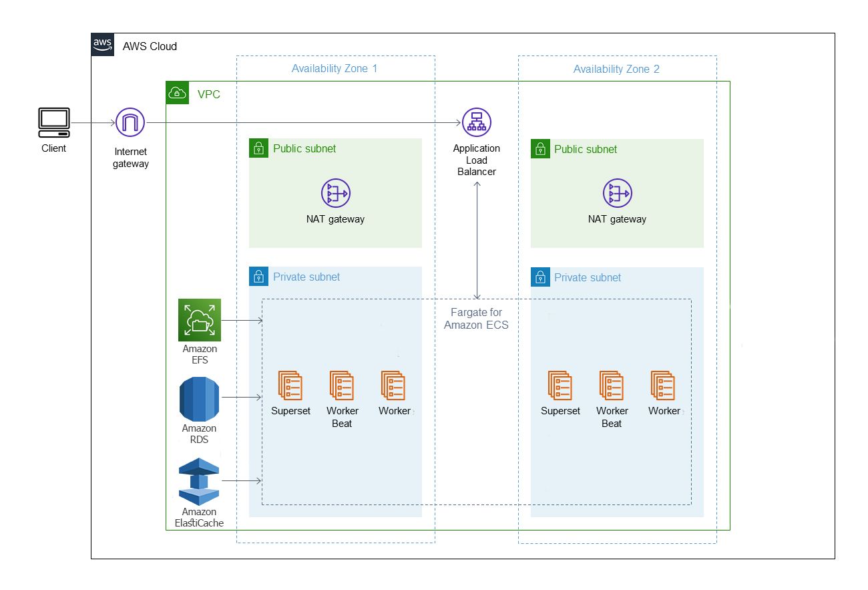Click 'NAT gateway' text in Zone 2
868x590 pixels.
point(617,218)
